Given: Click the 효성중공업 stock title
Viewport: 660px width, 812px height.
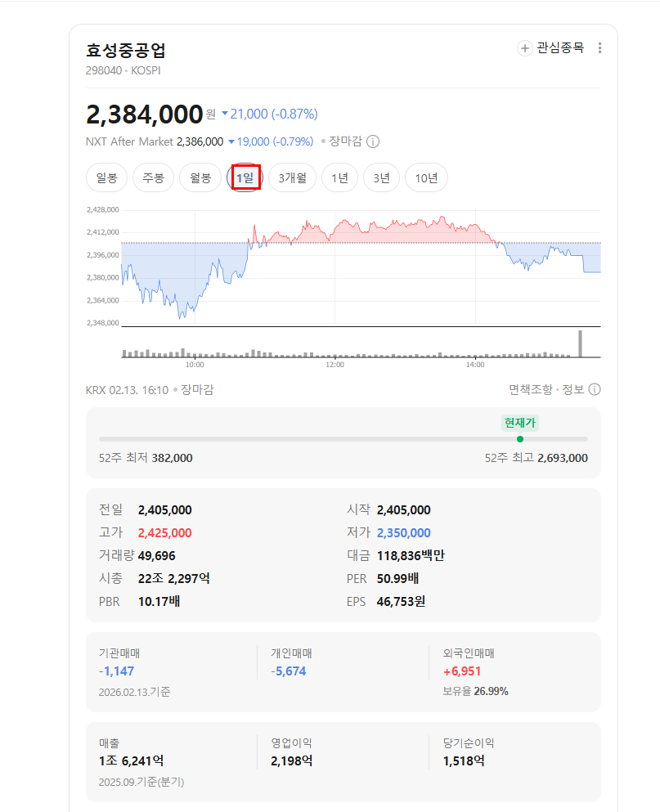Looking at the screenshot, I should (126, 50).
